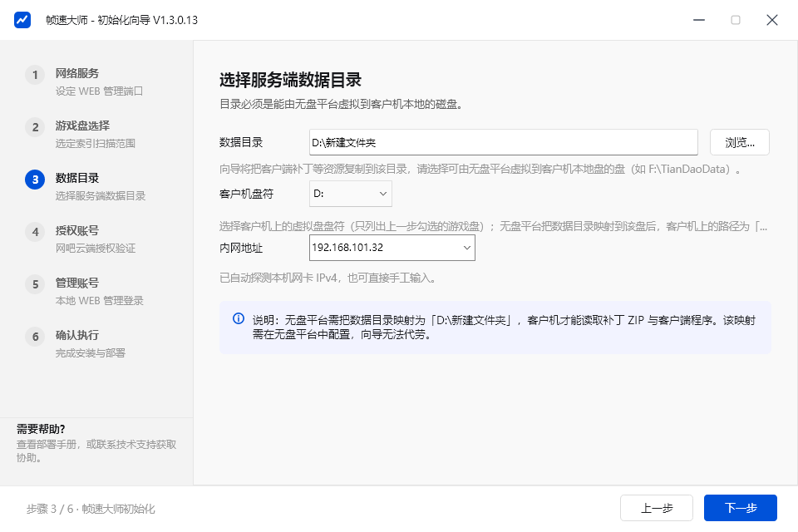Click step 2 number circle for 游戏盘选择

35,127
